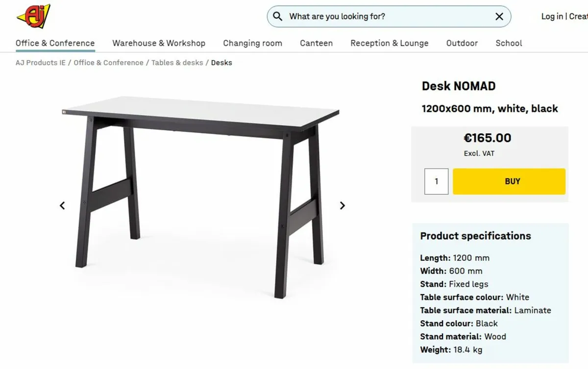Click the magnifying glass search icon
This screenshot has width=588, height=369.
coord(277,16)
